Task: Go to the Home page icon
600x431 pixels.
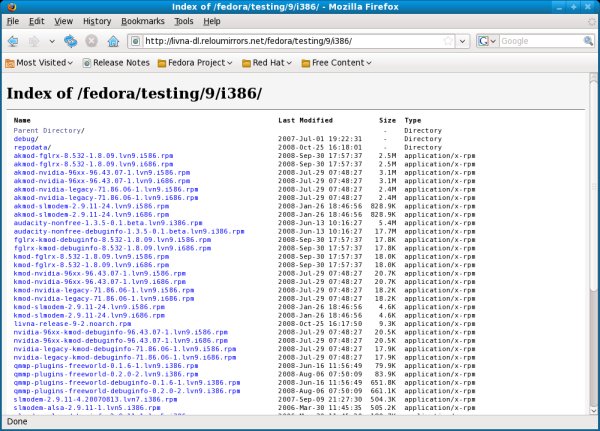Action: [113, 41]
